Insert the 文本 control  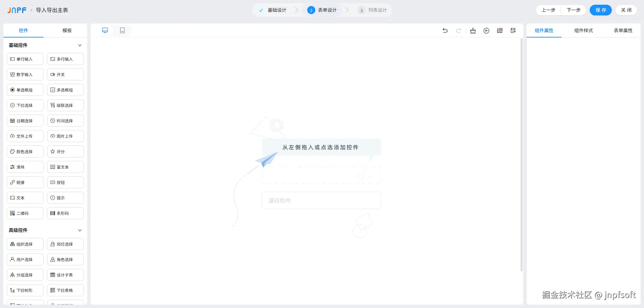pos(25,198)
